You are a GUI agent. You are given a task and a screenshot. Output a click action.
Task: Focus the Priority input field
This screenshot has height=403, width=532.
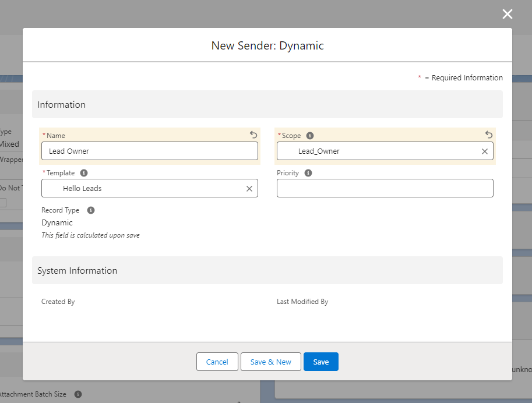coord(385,189)
